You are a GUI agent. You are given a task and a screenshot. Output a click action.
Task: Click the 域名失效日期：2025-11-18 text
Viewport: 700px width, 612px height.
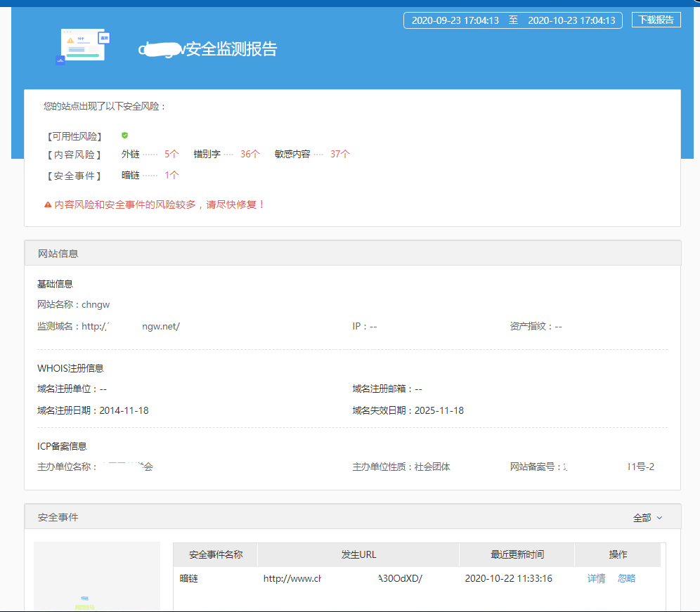[x=408, y=410]
